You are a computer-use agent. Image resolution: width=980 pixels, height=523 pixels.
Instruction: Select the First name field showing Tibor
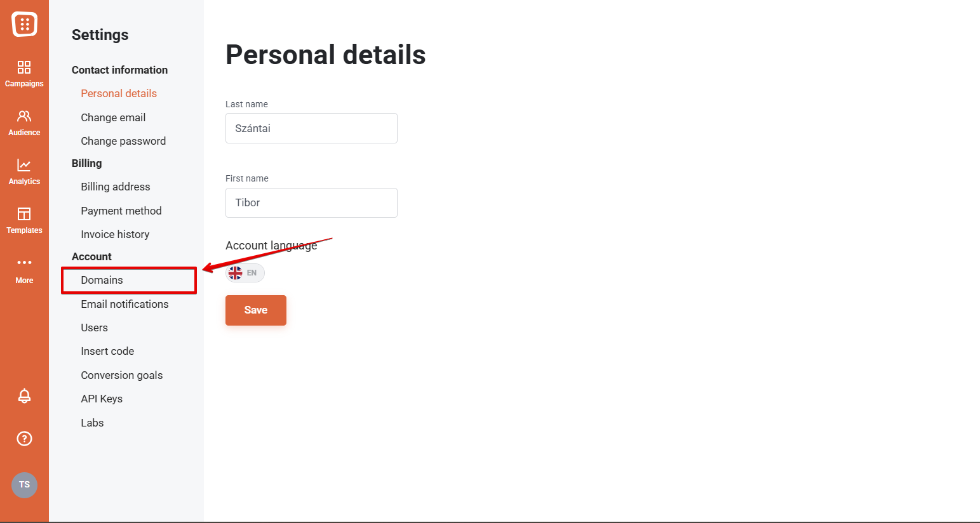[x=311, y=202]
